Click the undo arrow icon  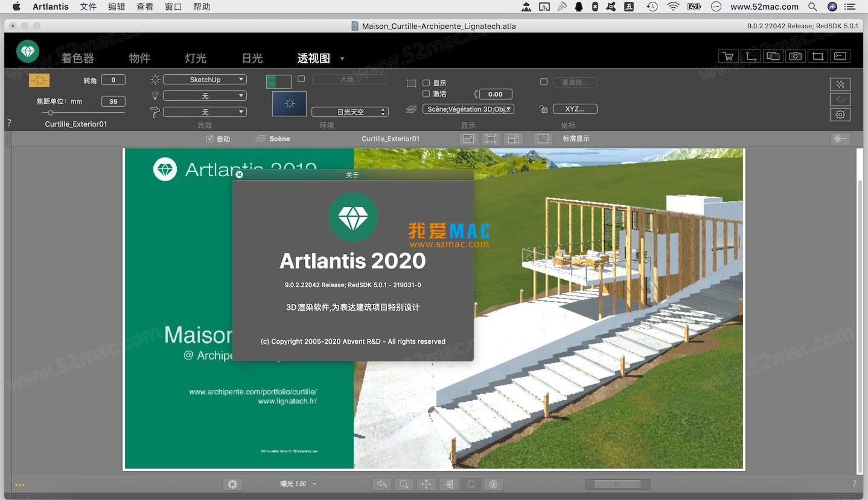coord(381,484)
